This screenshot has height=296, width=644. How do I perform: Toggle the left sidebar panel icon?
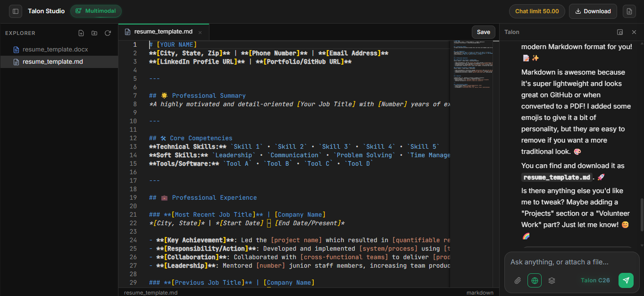16,11
